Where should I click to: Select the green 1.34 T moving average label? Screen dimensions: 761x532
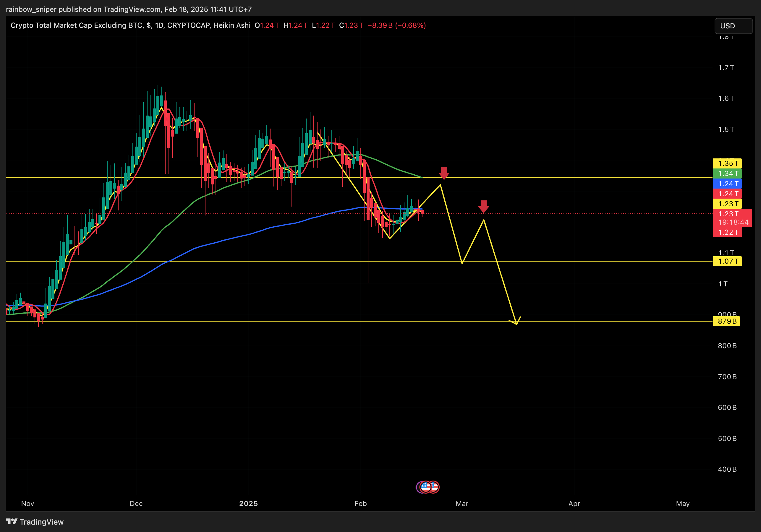tap(728, 173)
